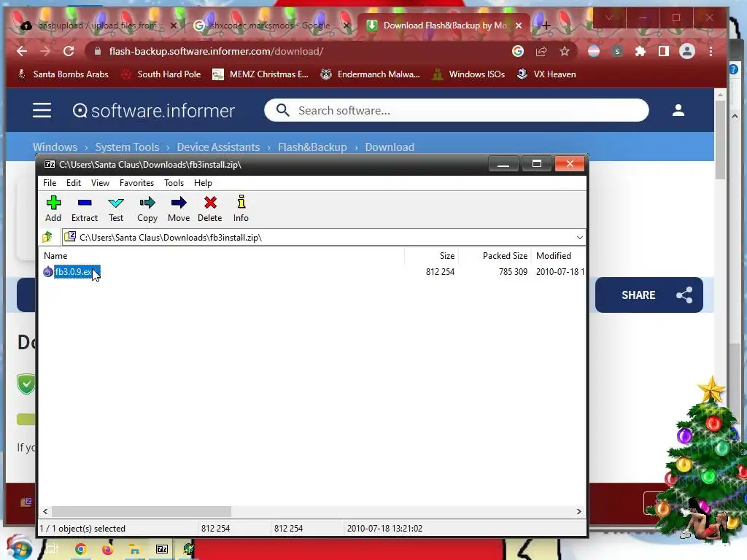Screen dimensions: 747x560
Task: Open the 7-Zip File menu
Action: pyautogui.click(x=50, y=183)
